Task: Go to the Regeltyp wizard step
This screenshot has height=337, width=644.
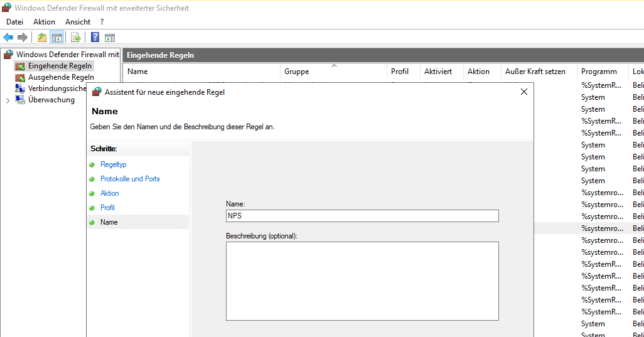Action: coord(114,164)
